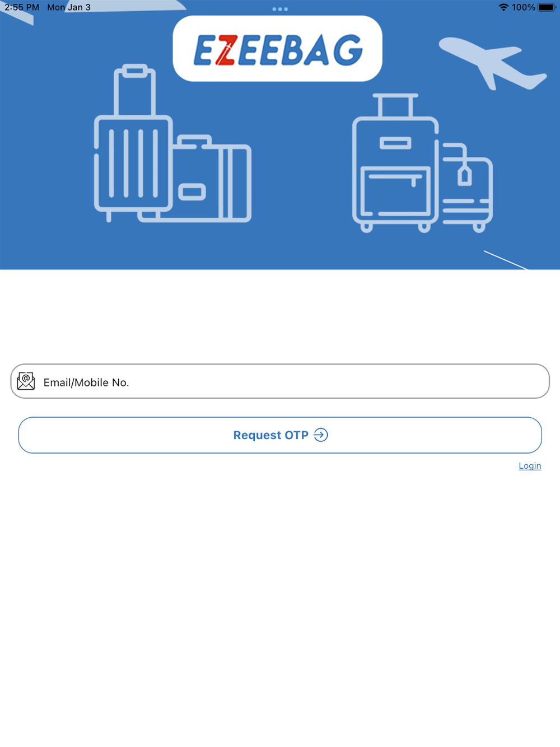Tap the airplane illustration
This screenshot has width=560, height=747.
click(x=493, y=63)
